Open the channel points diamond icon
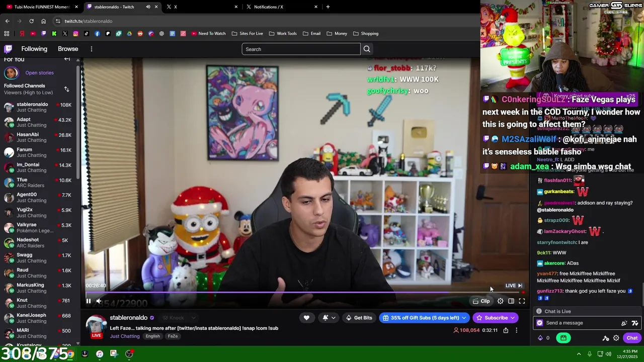Viewport: 644px width, 362px height. tap(541, 338)
